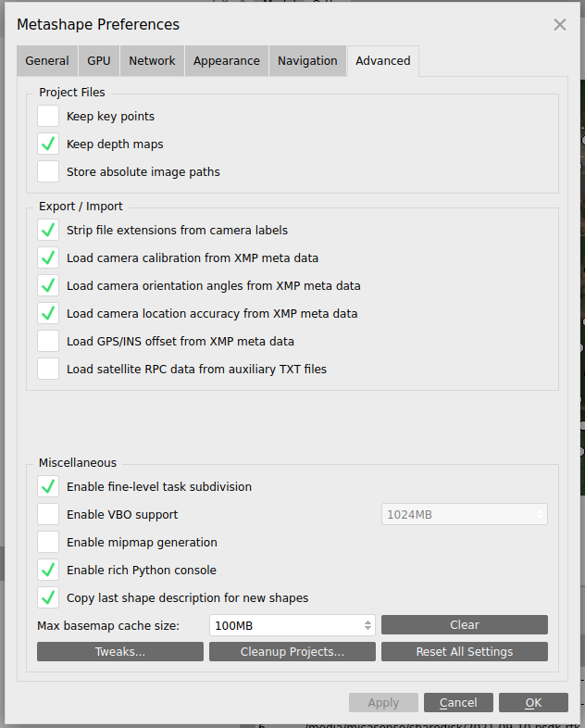Image resolution: width=585 pixels, height=728 pixels.
Task: Close the Metashape Preferences dialog
Action: [559, 25]
